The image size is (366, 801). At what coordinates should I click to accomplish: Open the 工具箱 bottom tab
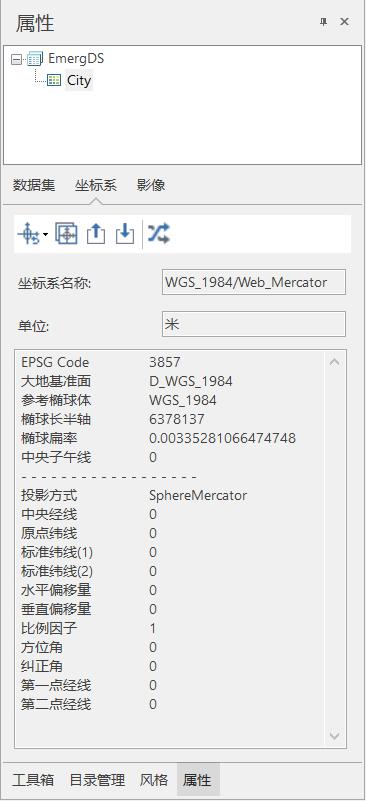33,780
